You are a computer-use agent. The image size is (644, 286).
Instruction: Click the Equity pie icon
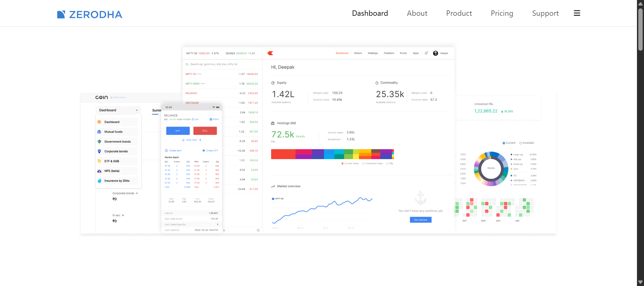point(273,83)
